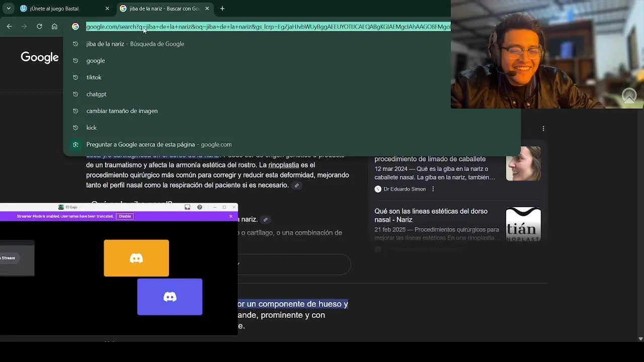
Task: Choose the 'google' history suggestion
Action: 292,60
